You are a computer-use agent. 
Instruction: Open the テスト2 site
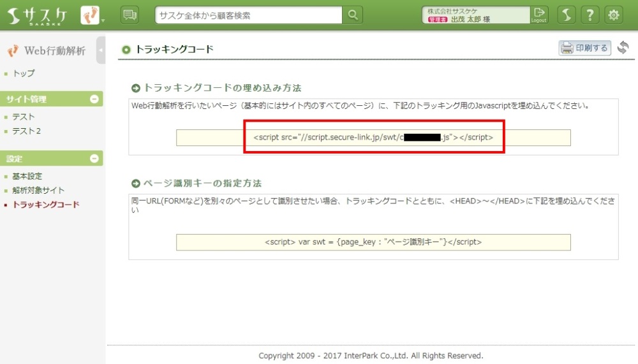pos(26,131)
